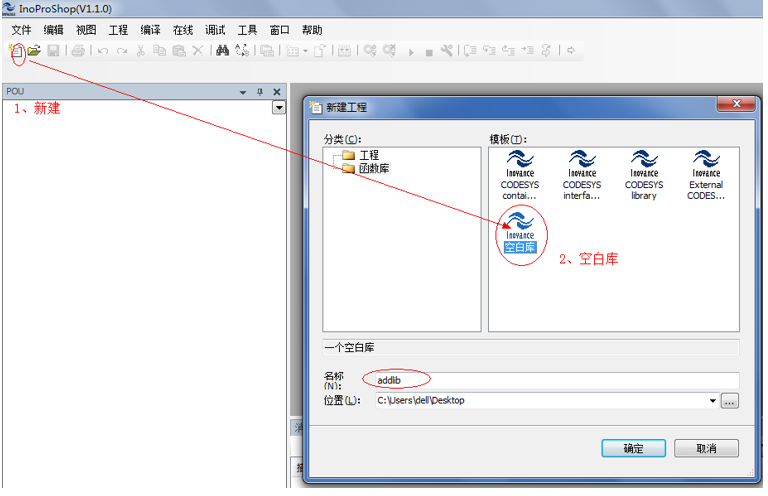The width and height of the screenshot is (768, 496).
Task: Click the Paste clipboard icon
Action: (x=179, y=50)
